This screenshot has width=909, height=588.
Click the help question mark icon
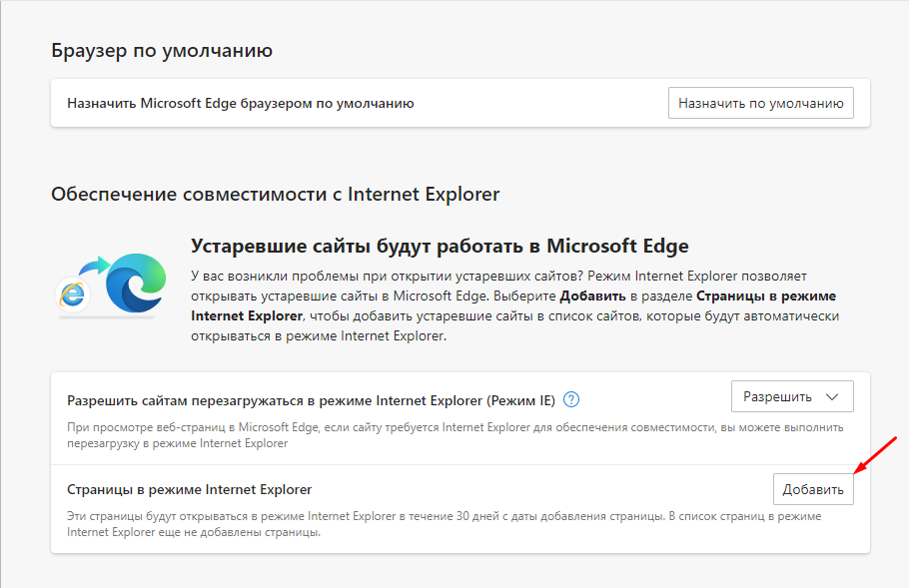click(x=571, y=399)
